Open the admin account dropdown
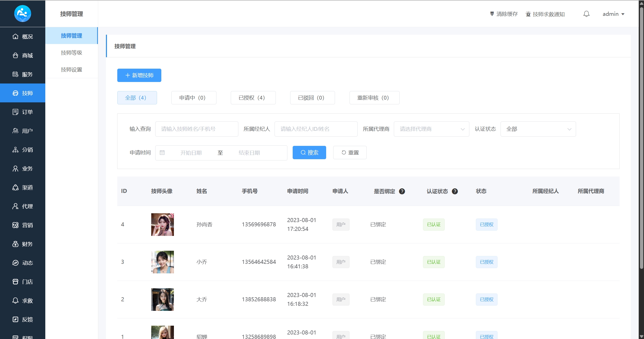The height and width of the screenshot is (339, 644). tap(613, 14)
